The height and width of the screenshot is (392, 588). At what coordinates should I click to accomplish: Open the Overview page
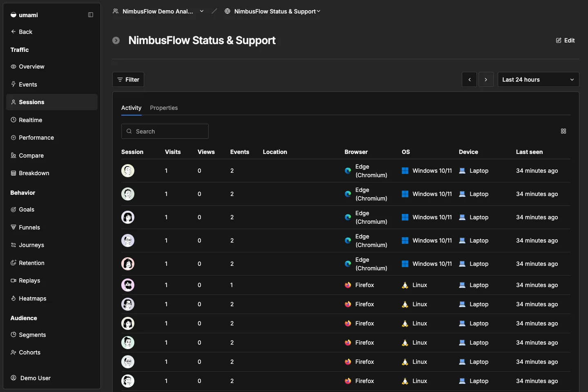click(52, 67)
